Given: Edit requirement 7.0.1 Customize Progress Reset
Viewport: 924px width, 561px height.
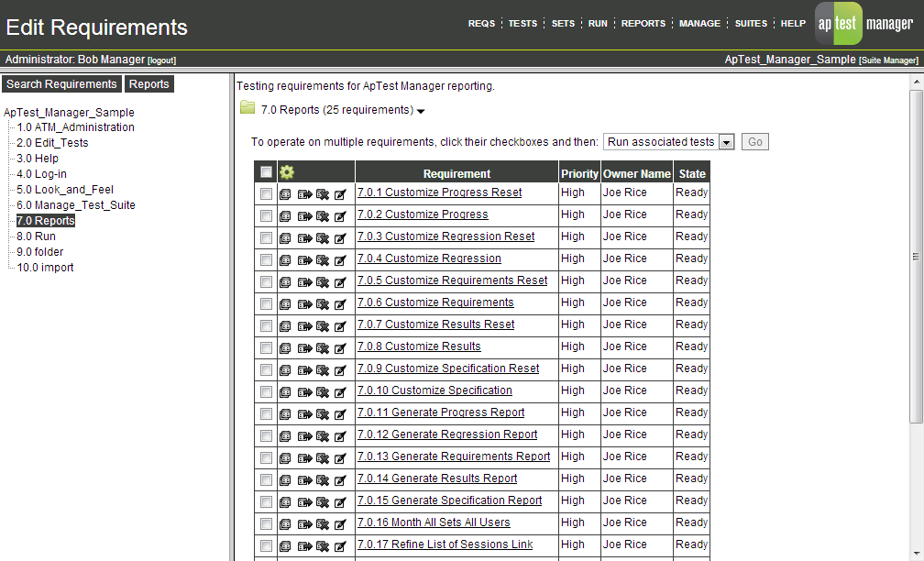Looking at the screenshot, I should tap(340, 194).
